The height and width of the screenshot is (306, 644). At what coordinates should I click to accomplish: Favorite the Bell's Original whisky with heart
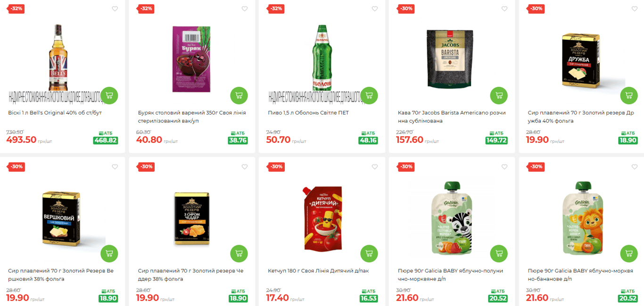(x=115, y=8)
